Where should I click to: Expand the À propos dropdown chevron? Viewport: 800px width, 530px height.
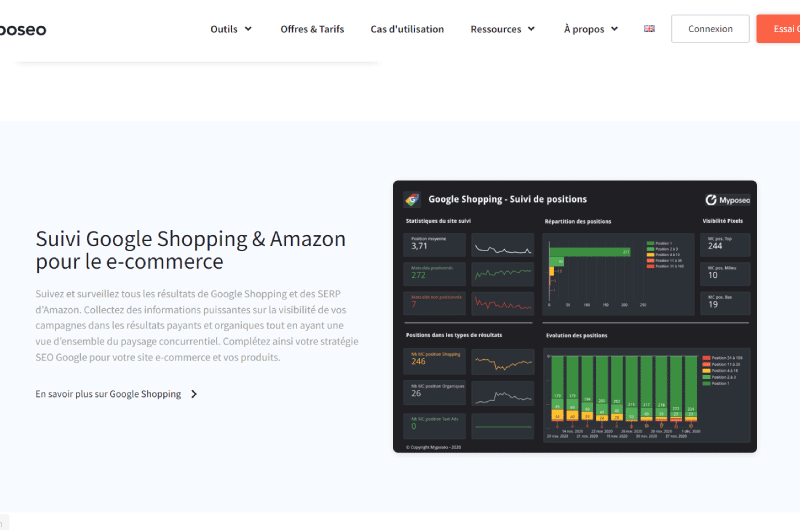click(x=614, y=29)
